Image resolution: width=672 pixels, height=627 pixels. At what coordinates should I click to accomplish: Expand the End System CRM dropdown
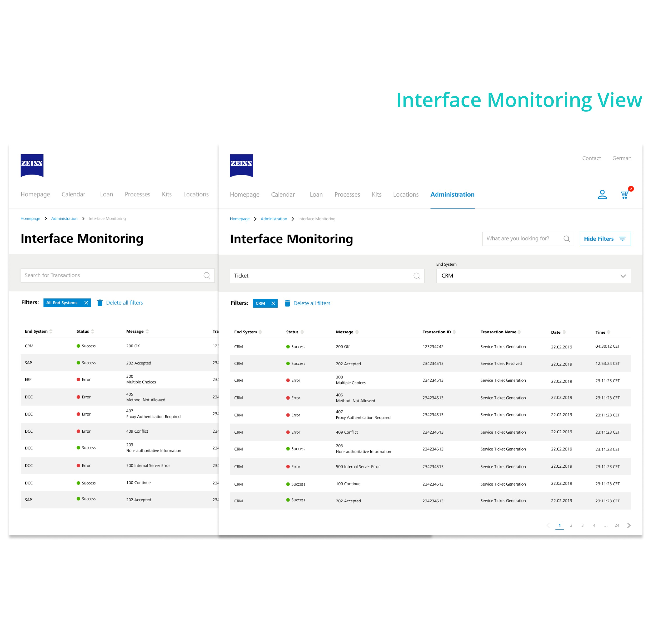coord(623,276)
